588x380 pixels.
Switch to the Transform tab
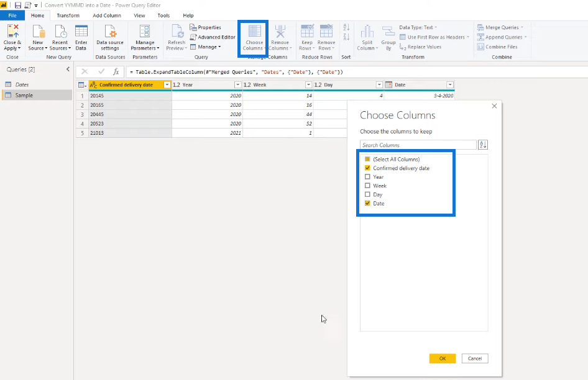pyautogui.click(x=68, y=16)
